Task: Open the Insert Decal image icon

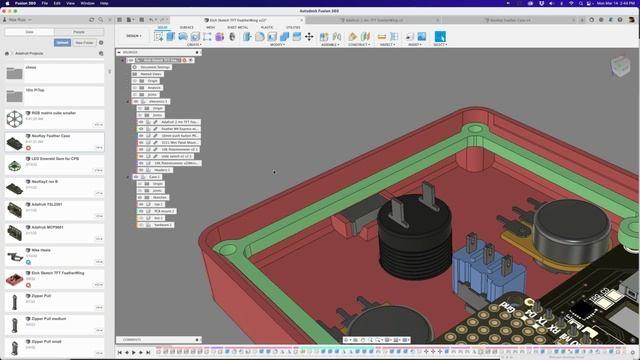Action: (422, 37)
